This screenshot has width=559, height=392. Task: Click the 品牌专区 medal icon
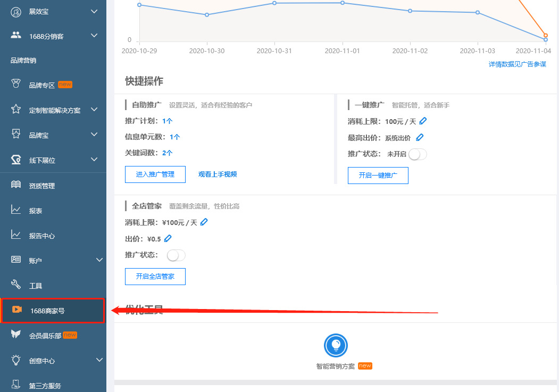[x=16, y=85]
